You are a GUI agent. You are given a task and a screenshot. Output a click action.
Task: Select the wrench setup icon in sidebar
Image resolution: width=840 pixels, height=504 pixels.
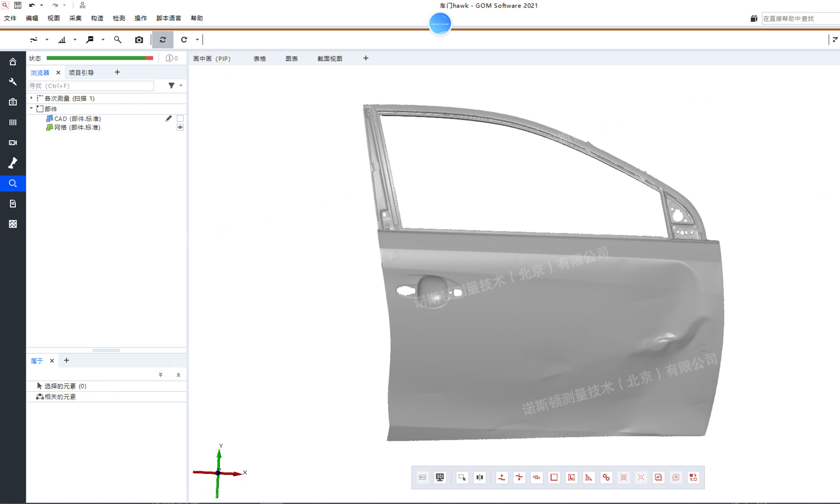point(13,82)
